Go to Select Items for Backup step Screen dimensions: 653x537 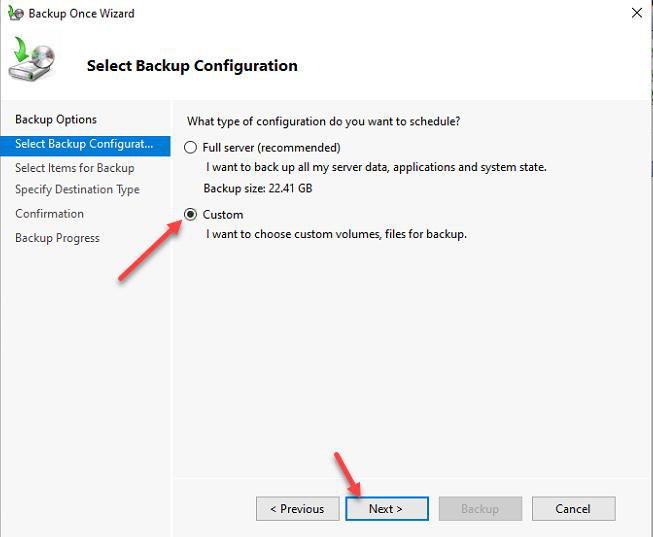point(75,168)
